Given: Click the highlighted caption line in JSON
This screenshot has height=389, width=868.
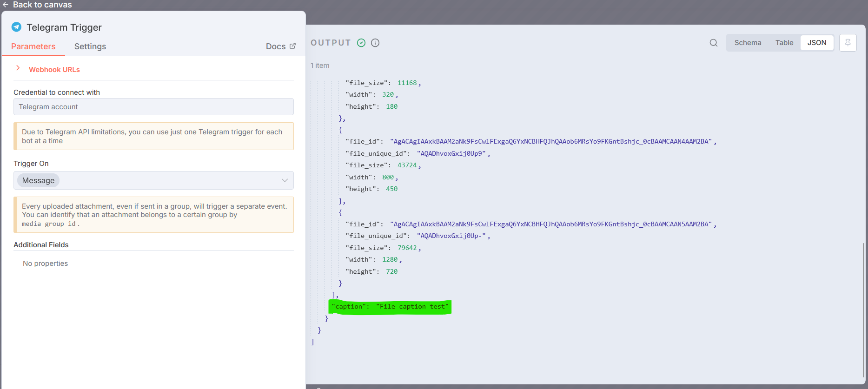Looking at the screenshot, I should coord(390,307).
